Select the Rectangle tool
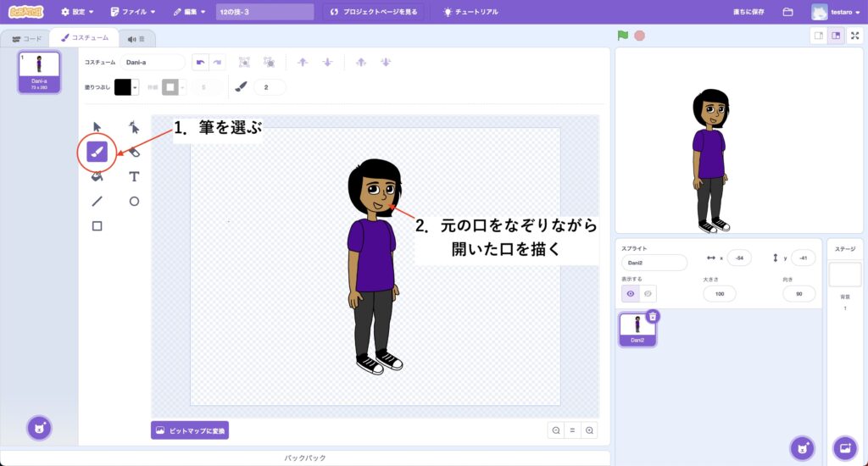868x466 pixels. [x=97, y=226]
